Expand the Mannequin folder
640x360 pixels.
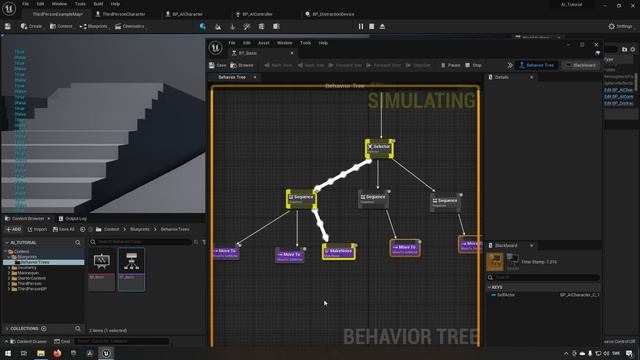coord(9,273)
